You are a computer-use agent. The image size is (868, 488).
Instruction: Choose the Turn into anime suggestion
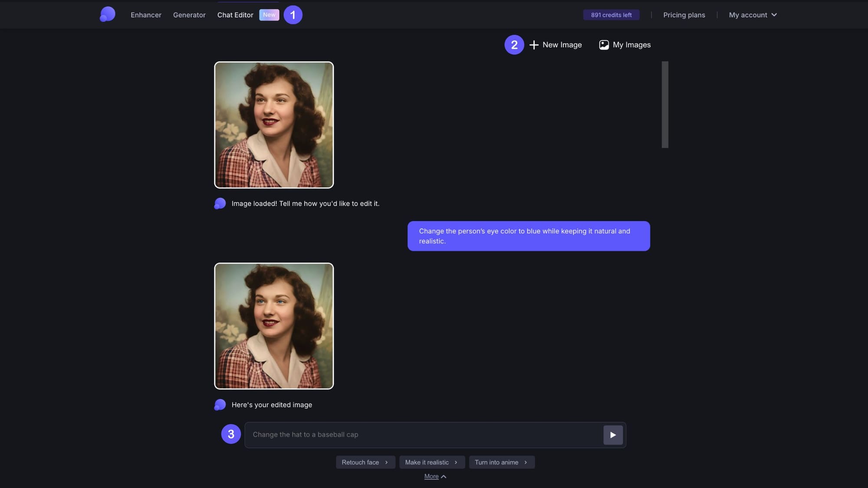[x=501, y=462]
